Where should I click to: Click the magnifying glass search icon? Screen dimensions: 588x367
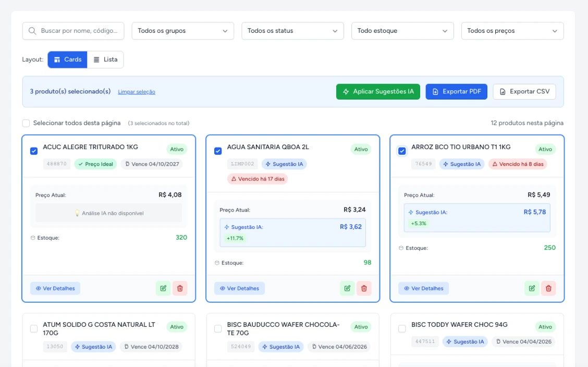[x=33, y=31]
